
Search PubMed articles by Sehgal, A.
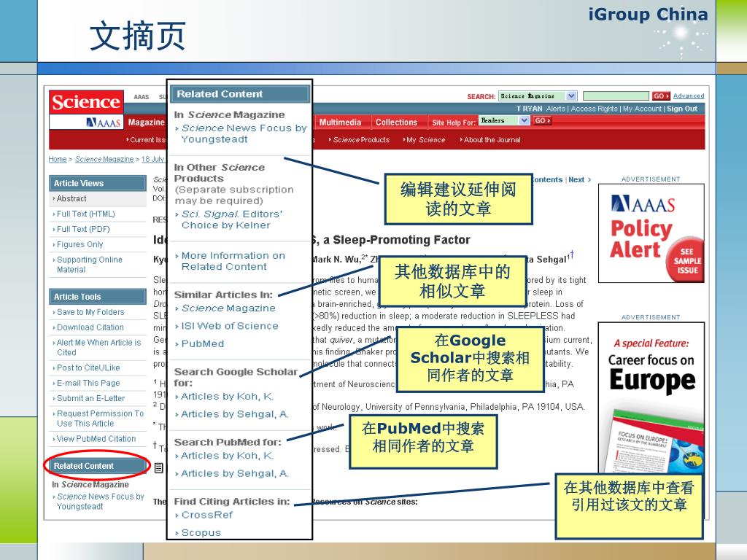234,473
